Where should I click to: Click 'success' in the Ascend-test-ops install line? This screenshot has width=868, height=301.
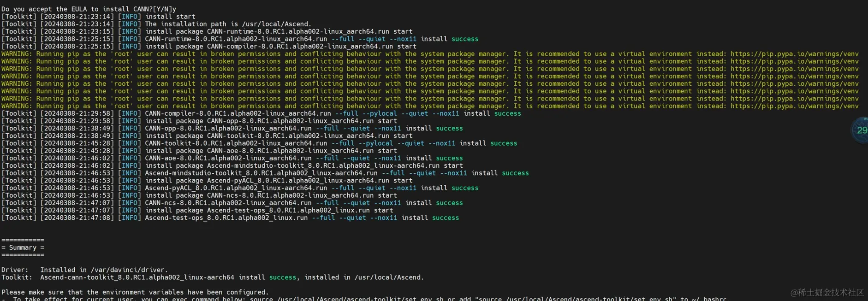[446, 218]
